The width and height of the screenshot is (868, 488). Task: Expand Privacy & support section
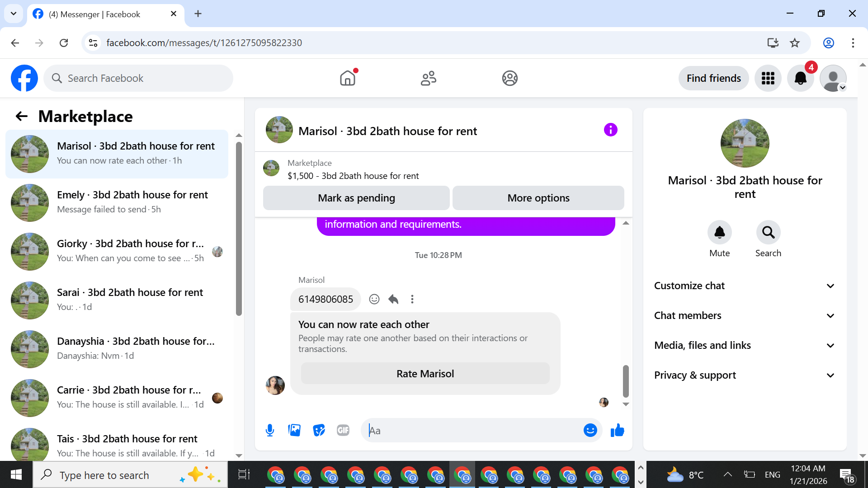point(745,375)
